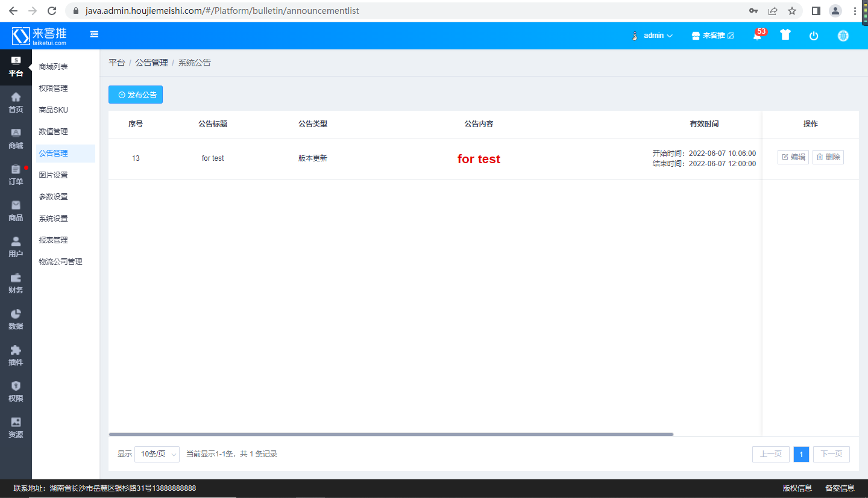Open the 财务 finance section
868x498 pixels.
click(16, 284)
